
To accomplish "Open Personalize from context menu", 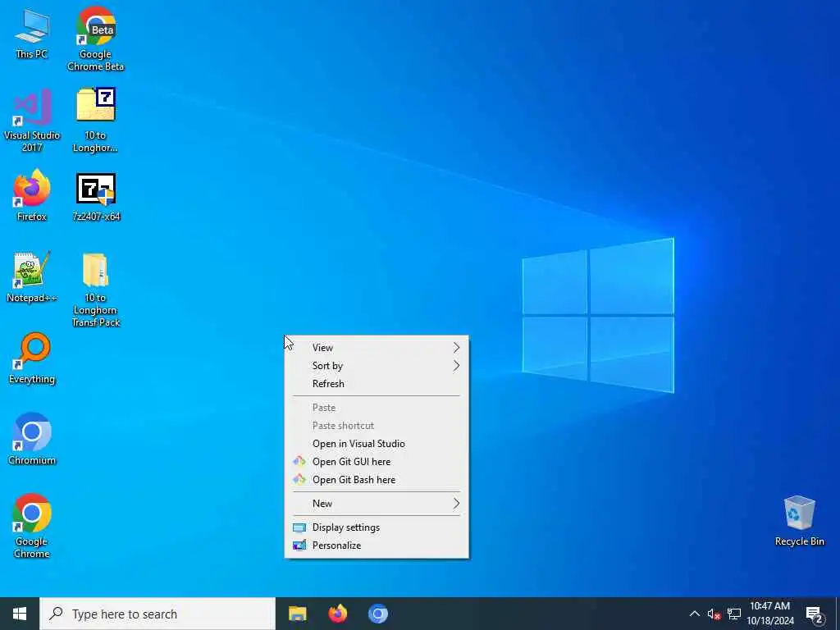I will pos(377,546).
